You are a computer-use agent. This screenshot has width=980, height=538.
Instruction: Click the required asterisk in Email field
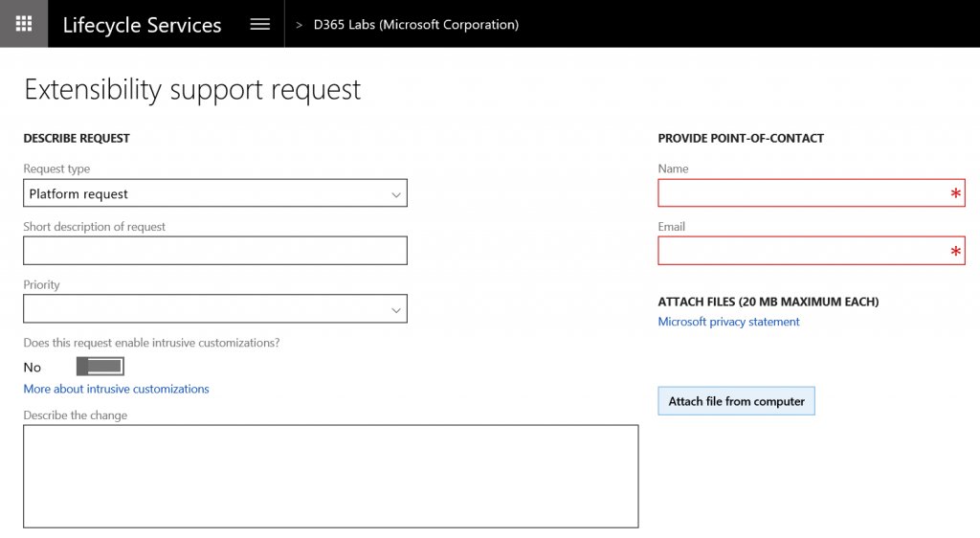click(x=956, y=251)
